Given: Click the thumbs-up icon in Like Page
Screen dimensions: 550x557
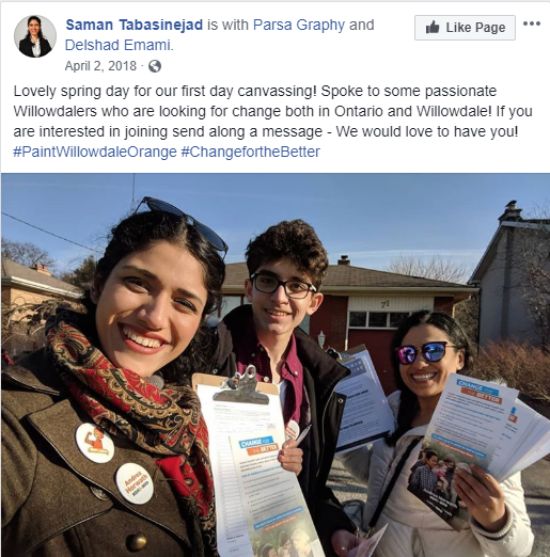Looking at the screenshot, I should click(x=432, y=27).
